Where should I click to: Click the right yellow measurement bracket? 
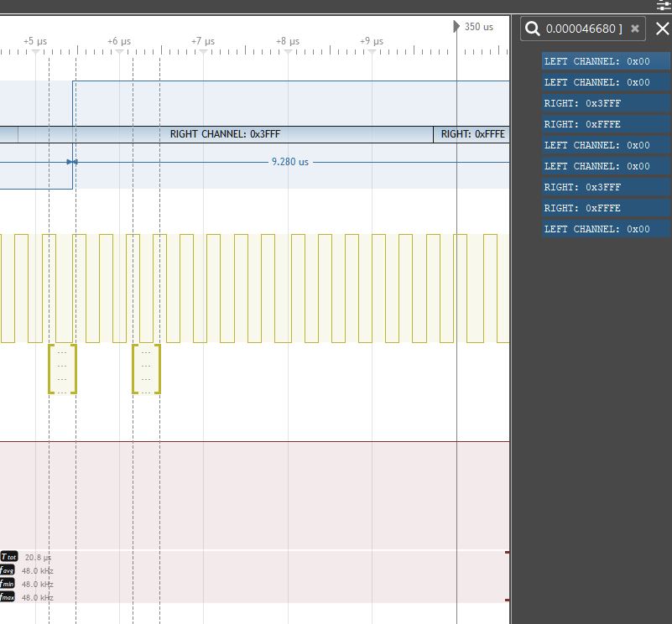coord(146,369)
